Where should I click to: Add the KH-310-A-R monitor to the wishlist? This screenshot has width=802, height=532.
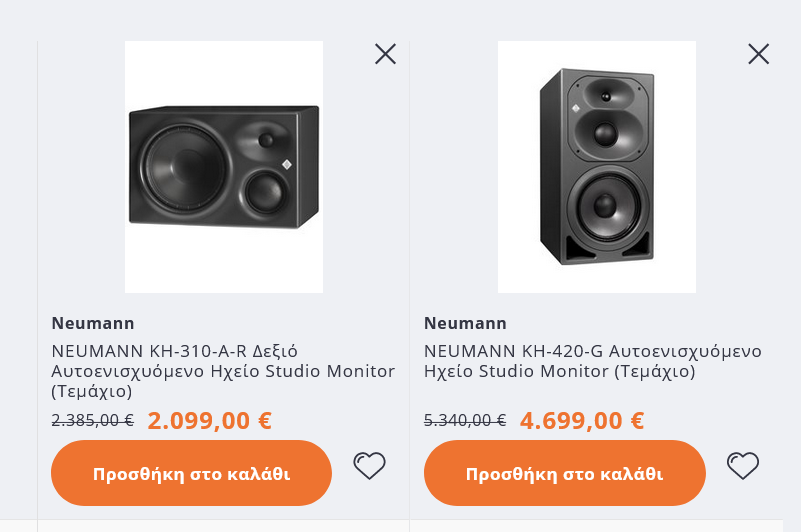[369, 465]
